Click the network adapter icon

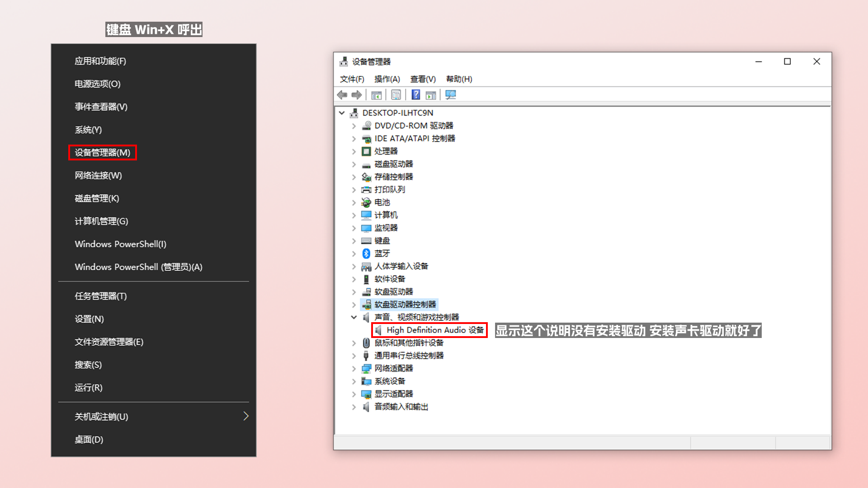366,369
